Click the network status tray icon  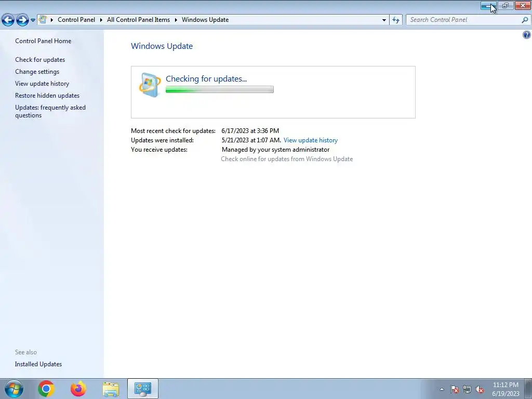click(x=467, y=389)
